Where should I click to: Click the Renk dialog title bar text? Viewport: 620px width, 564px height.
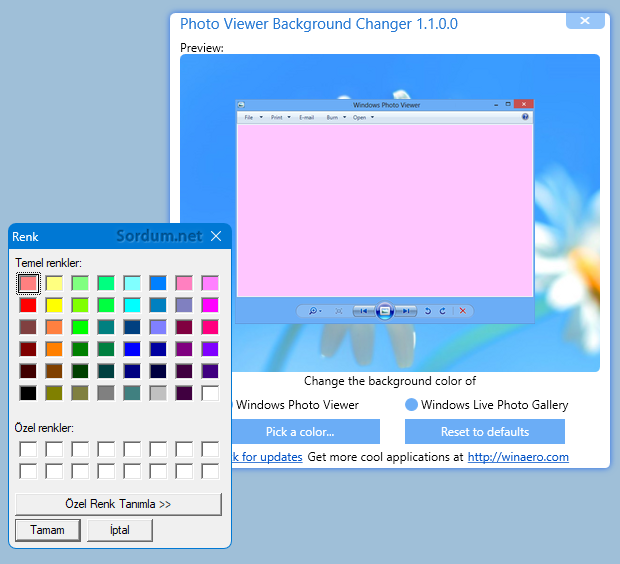click(25, 237)
